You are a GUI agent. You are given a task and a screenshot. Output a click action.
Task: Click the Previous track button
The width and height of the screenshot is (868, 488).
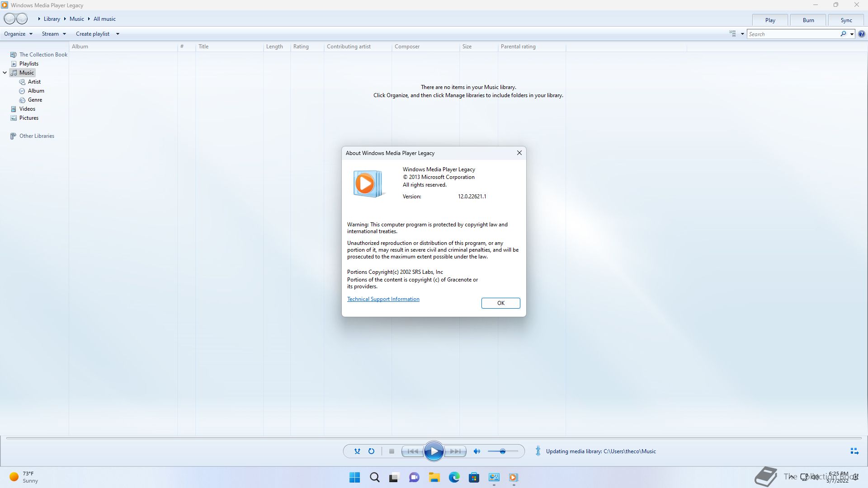(x=412, y=451)
